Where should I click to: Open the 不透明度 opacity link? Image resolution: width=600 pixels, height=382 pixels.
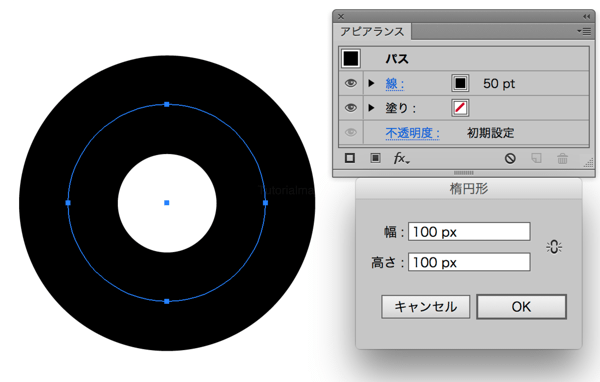coord(412,133)
